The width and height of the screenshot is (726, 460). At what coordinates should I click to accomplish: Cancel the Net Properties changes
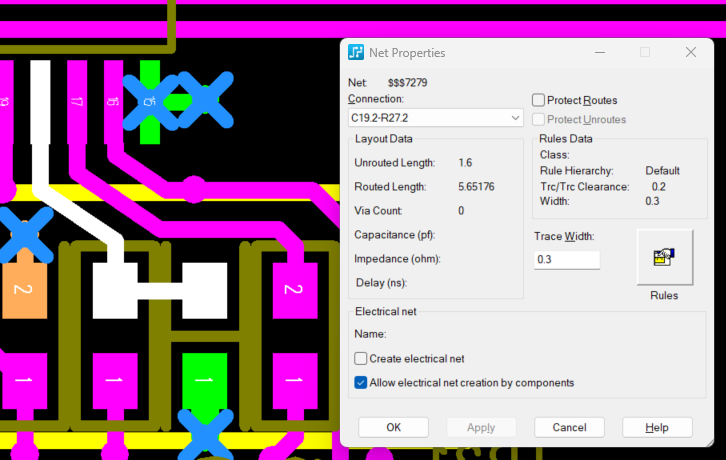(x=569, y=427)
